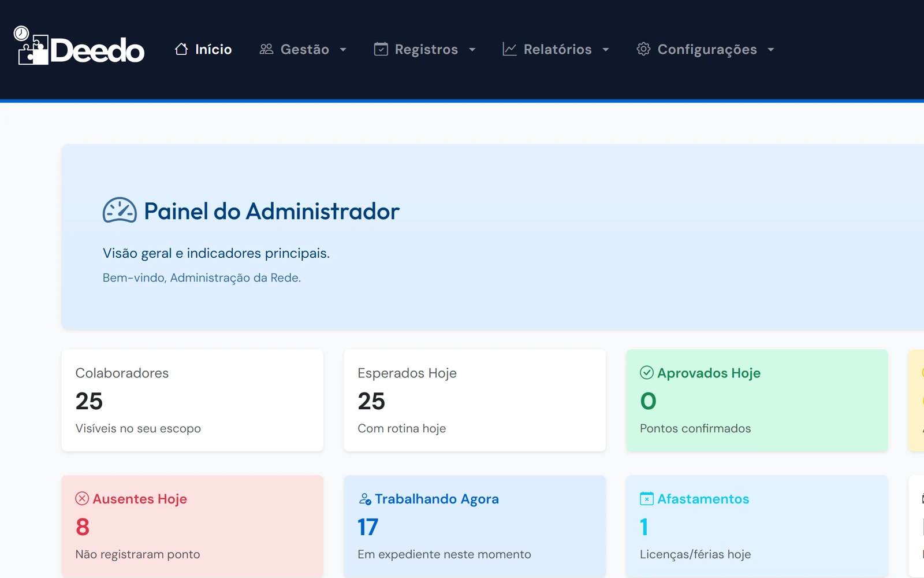Viewport: 924px width, 578px height.
Task: Click 'Em expediente neste momento' text
Action: coord(444,554)
